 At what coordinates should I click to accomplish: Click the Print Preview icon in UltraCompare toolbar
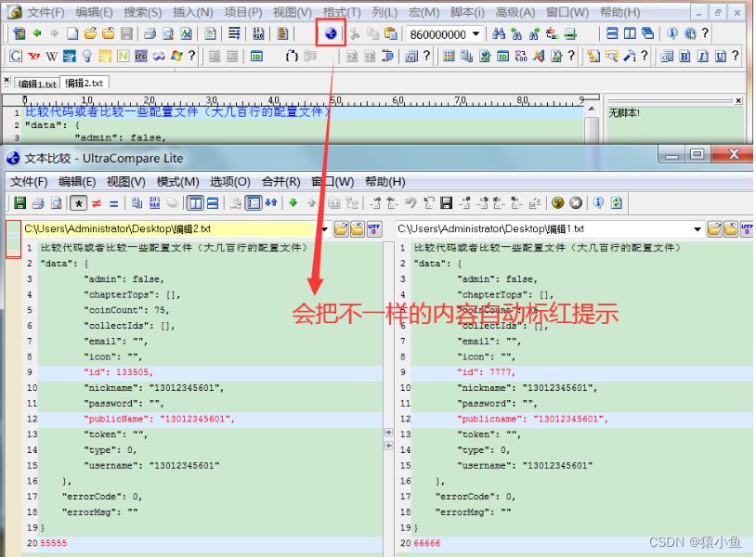click(57, 203)
